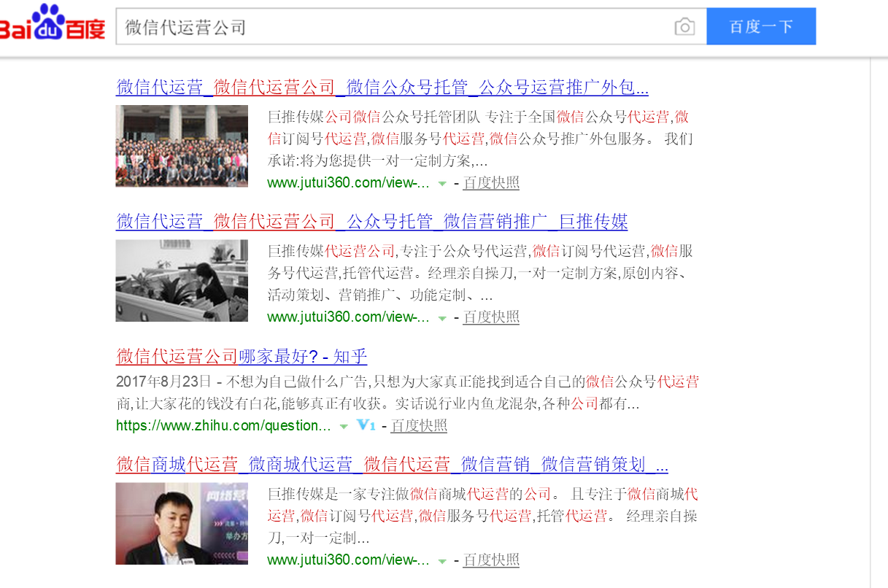The height and width of the screenshot is (588, 888).
Task: Click the www.zhihu.com/question URL
Action: point(223,425)
